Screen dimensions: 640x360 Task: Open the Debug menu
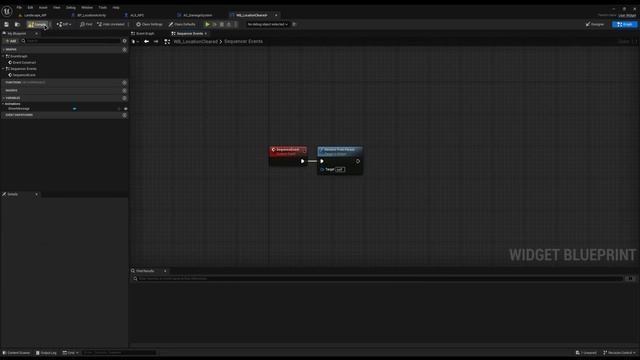coord(71,7)
